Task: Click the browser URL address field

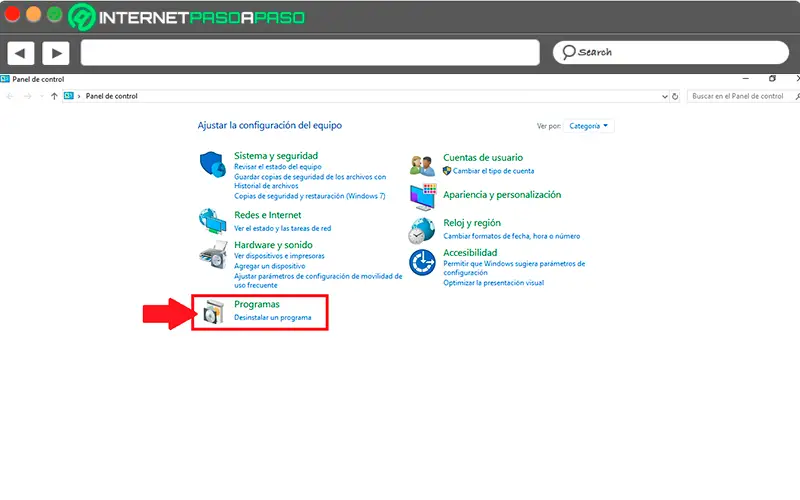Action: pyautogui.click(x=310, y=53)
